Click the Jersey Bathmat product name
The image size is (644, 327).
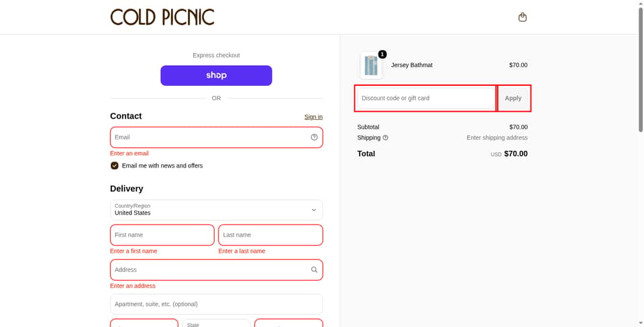point(411,65)
